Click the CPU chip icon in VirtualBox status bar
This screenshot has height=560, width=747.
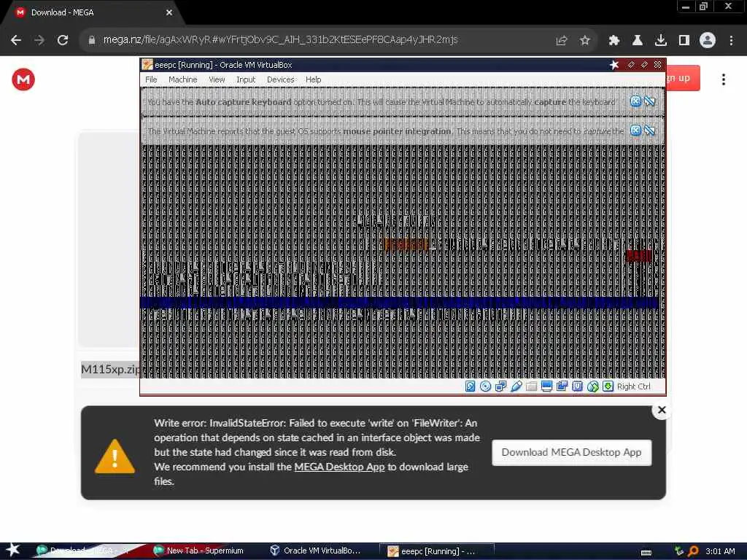578,386
